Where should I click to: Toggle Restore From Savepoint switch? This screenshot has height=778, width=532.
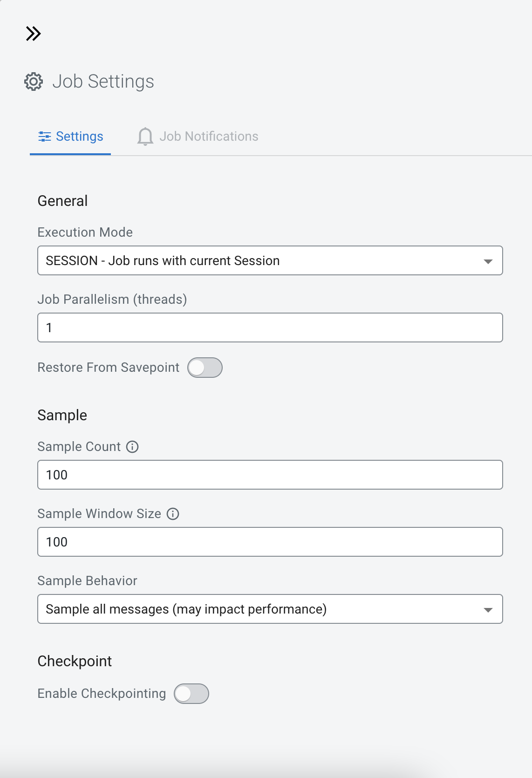pos(205,368)
